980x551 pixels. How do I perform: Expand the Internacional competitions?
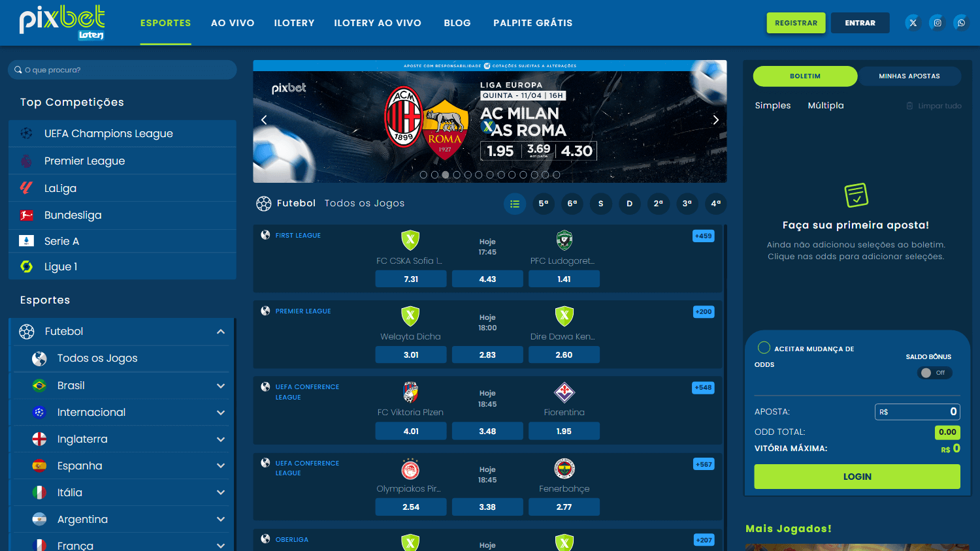221,413
